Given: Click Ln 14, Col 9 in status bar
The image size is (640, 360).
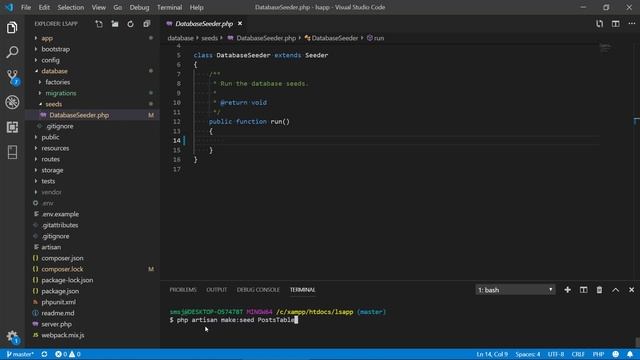Looking at the screenshot, I should [x=492, y=354].
